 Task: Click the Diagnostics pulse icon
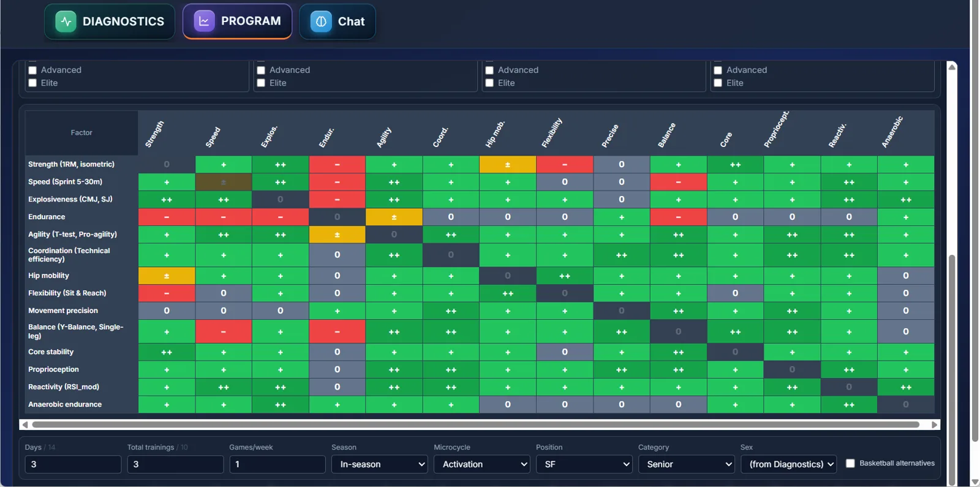click(x=66, y=21)
